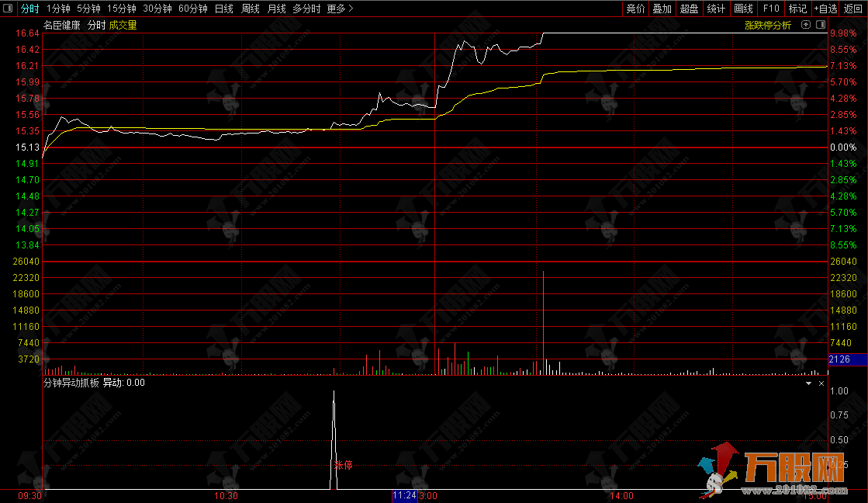Screen dimensions: 868x503
Task: Click the yellow 成交量 label
Action: [123, 26]
